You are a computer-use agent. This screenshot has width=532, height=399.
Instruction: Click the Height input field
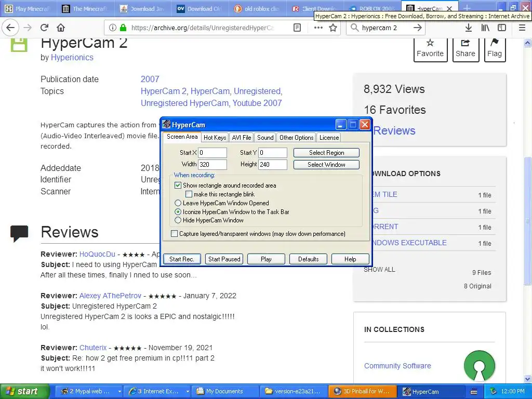pyautogui.click(x=273, y=165)
